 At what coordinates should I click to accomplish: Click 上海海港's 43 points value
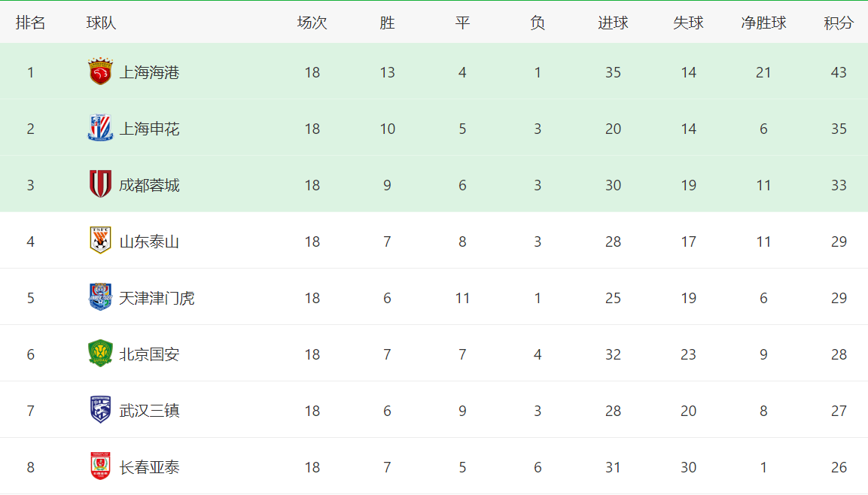(839, 72)
